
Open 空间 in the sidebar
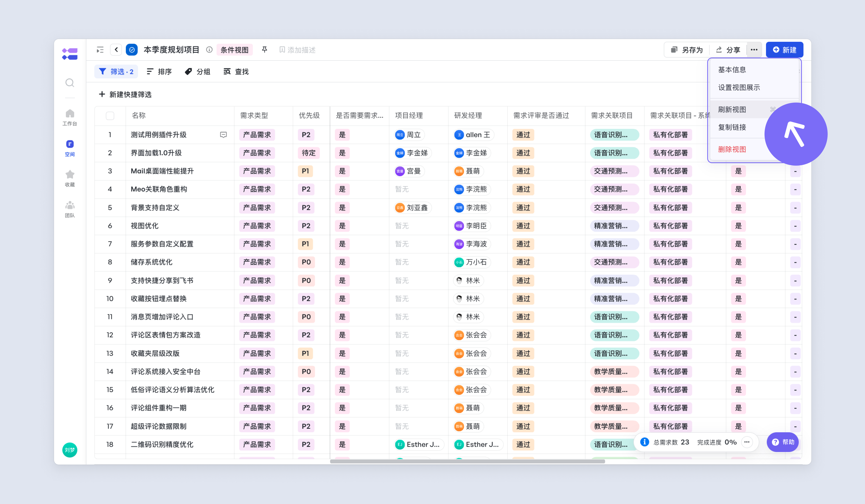(x=70, y=148)
